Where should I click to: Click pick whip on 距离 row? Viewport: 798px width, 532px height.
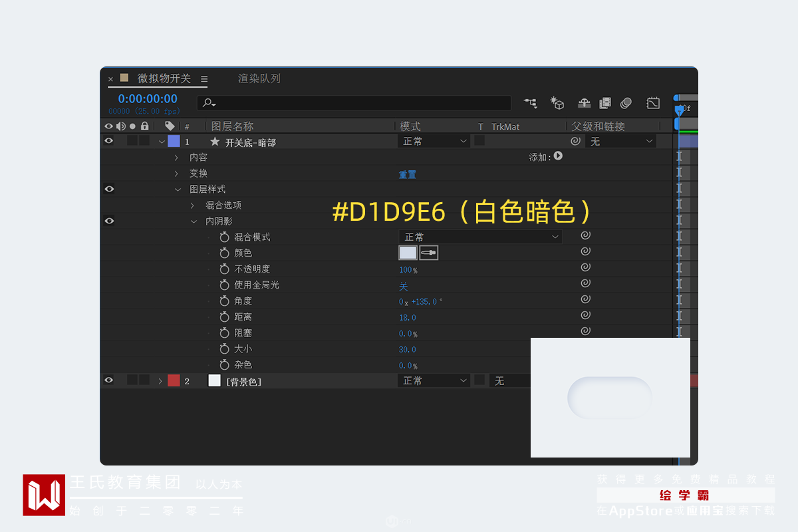(585, 315)
